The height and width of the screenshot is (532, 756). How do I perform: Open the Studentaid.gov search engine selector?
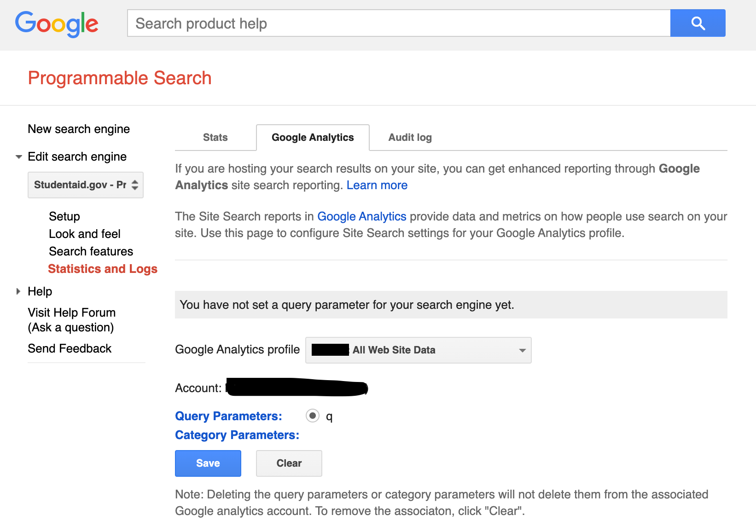point(86,185)
